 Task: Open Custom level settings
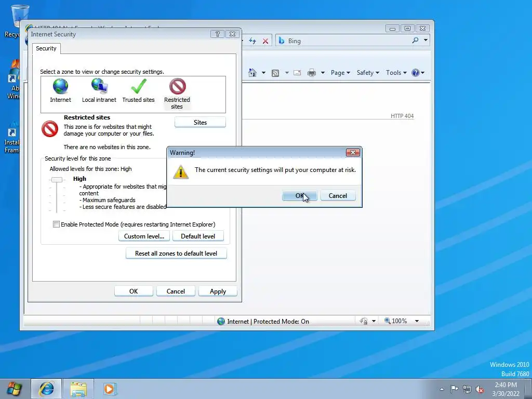pos(144,236)
